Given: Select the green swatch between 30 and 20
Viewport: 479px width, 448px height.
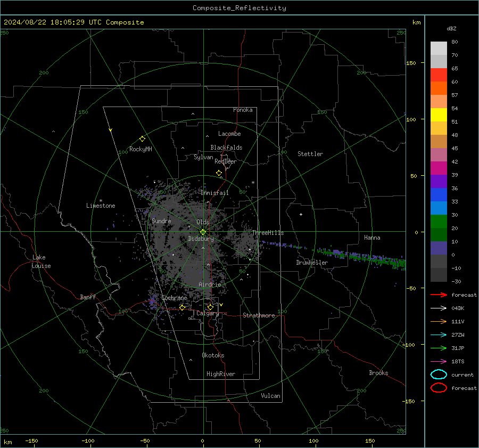Looking at the screenshot, I should click(439, 222).
